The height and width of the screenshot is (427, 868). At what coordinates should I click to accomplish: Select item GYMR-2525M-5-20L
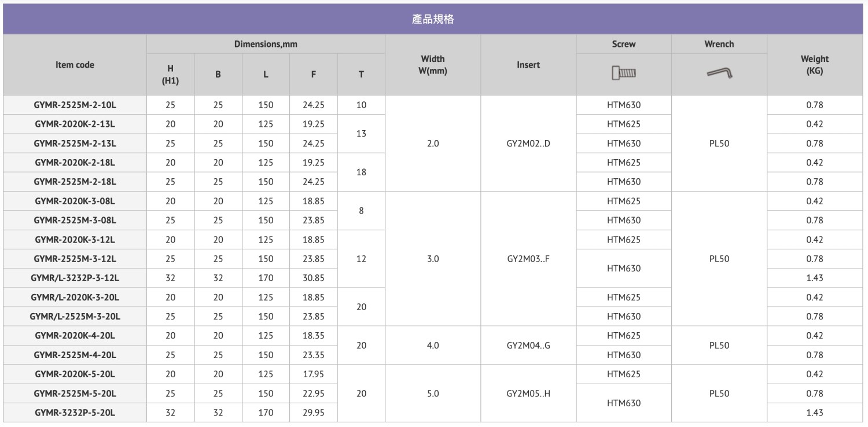click(75, 393)
